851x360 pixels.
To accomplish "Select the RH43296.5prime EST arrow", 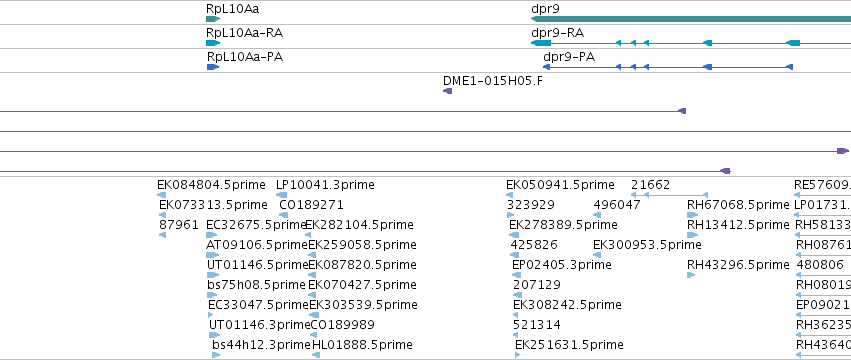I will (691, 275).
